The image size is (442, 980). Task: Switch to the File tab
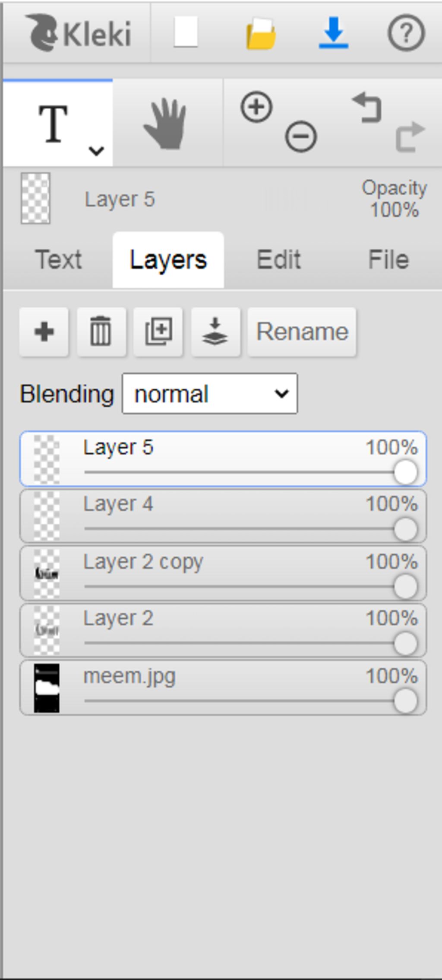tap(388, 260)
